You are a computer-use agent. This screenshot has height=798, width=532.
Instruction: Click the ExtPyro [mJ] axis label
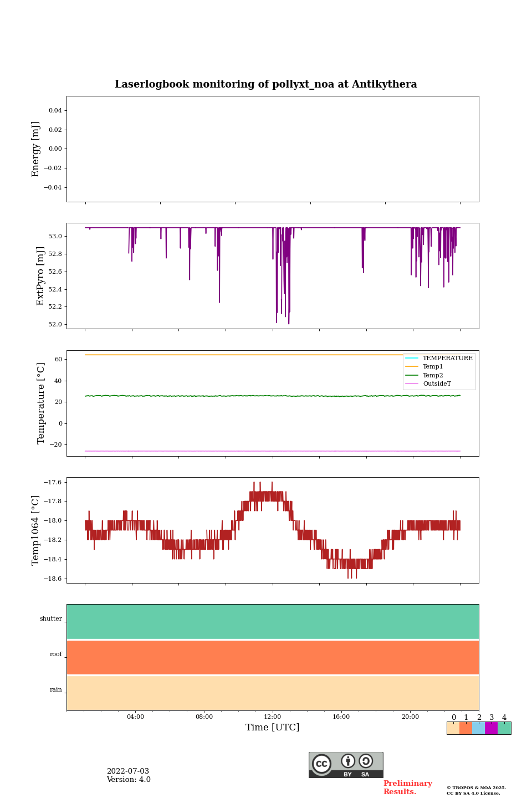point(40,276)
